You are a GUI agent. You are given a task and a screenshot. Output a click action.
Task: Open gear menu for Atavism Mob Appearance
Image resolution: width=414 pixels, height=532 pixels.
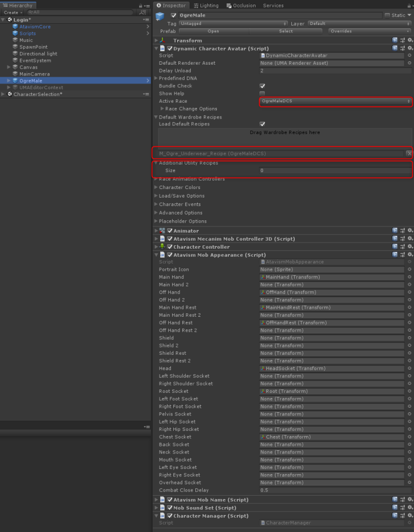409,255
